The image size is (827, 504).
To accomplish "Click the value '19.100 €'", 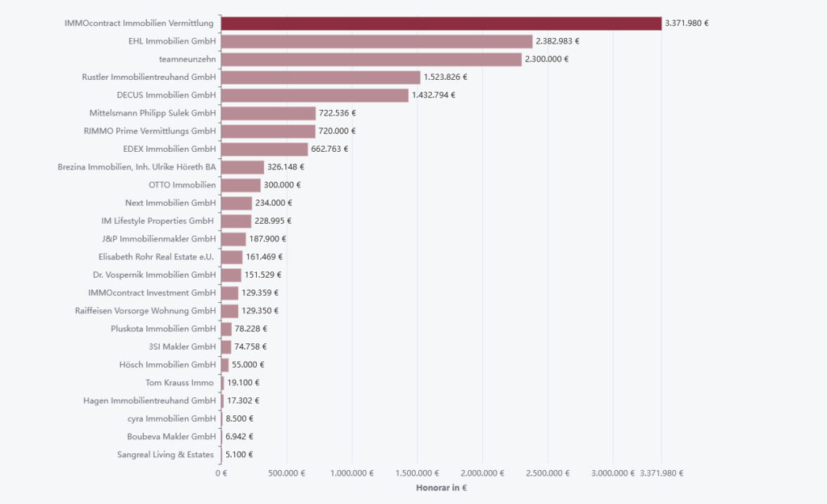I will click(x=243, y=382).
